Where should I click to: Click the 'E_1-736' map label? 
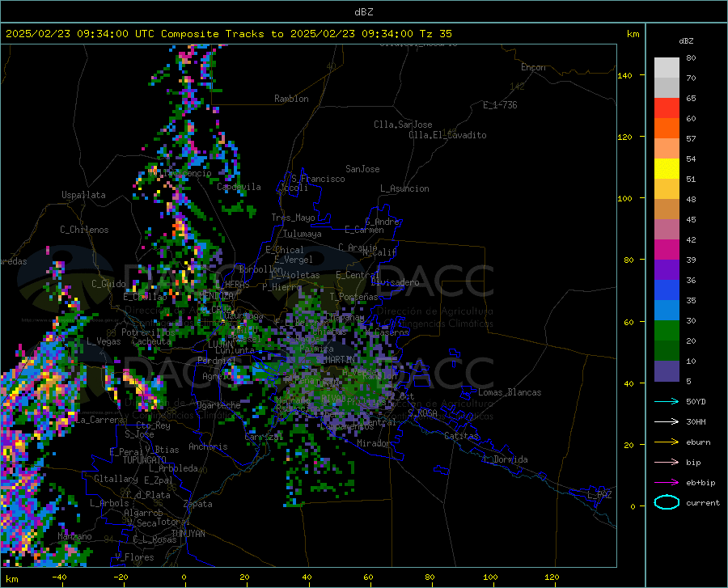pos(500,105)
